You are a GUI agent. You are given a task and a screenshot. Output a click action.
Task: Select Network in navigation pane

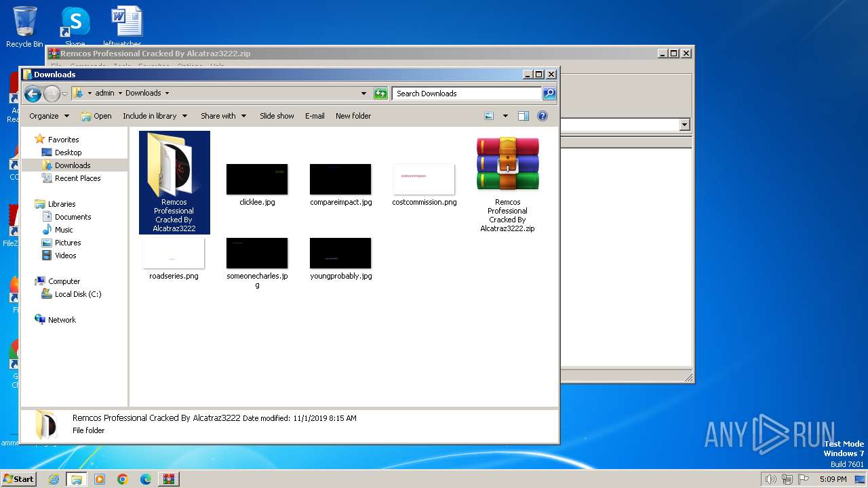[x=62, y=320]
